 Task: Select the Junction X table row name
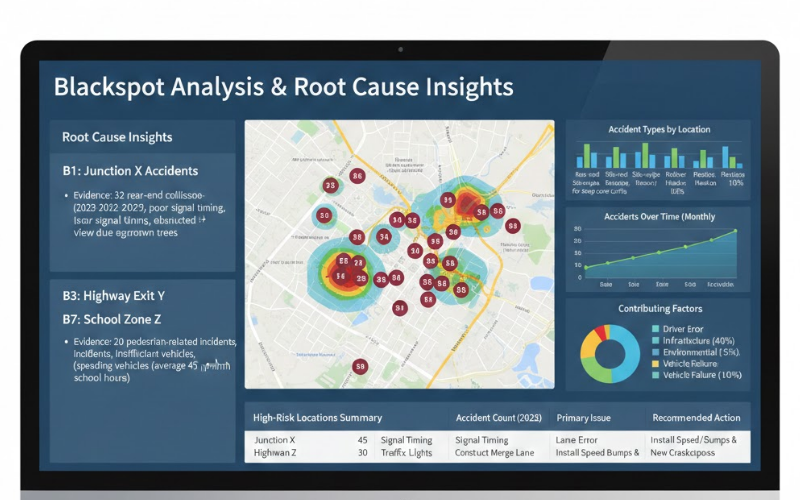click(274, 440)
